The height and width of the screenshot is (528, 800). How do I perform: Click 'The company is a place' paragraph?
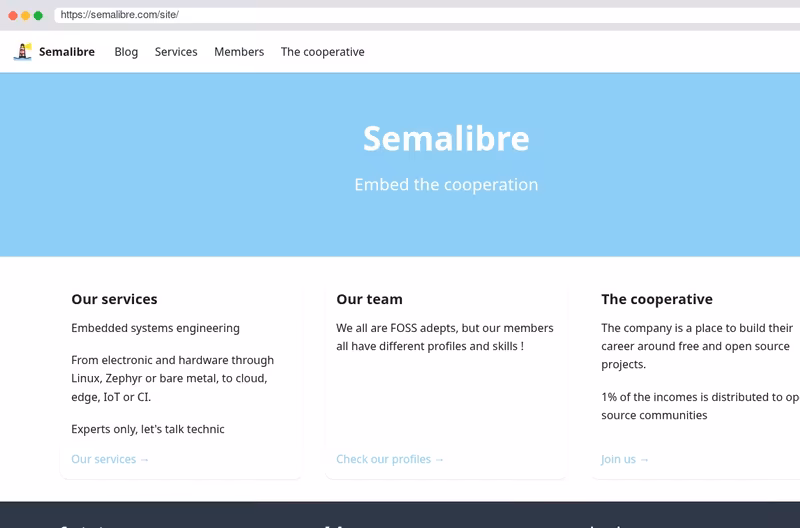[x=697, y=346]
